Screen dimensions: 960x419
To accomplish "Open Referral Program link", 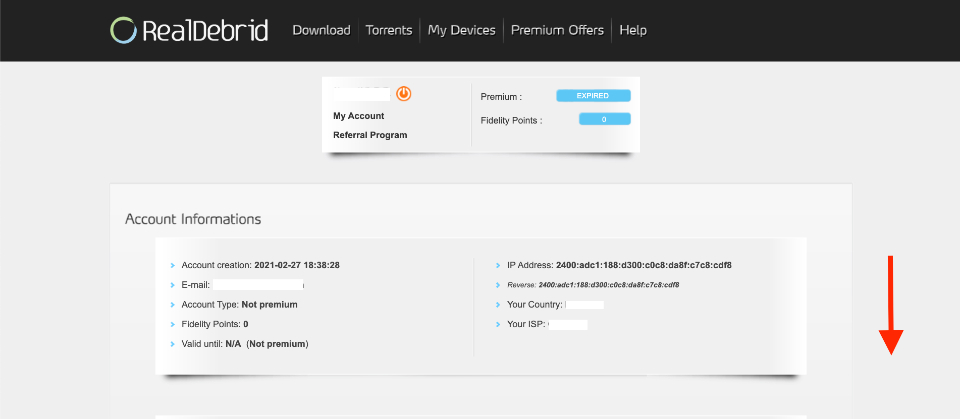I will point(370,135).
